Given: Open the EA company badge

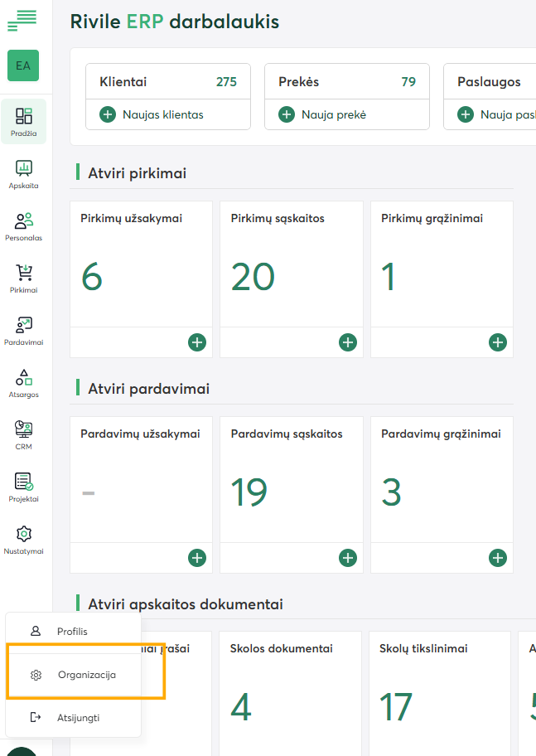Looking at the screenshot, I should 23,65.
